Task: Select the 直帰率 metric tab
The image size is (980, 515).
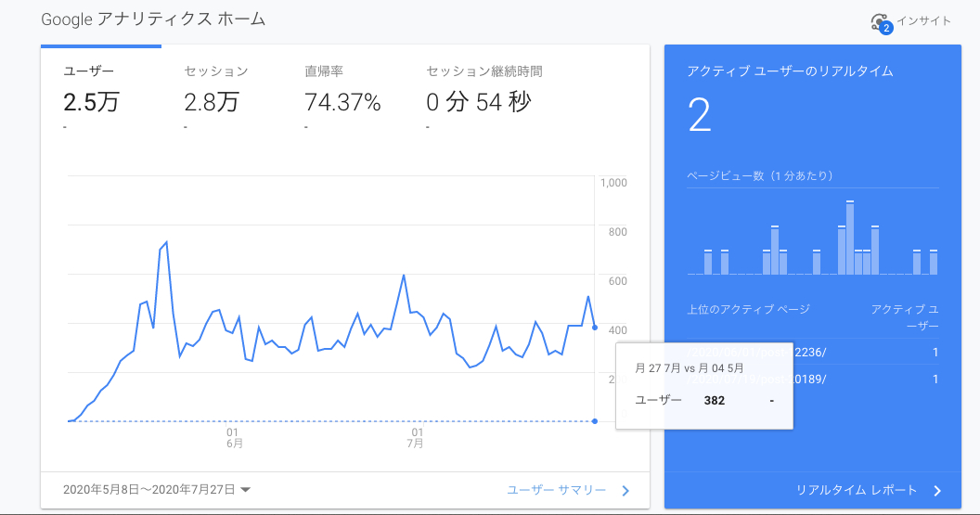Action: pos(342,98)
